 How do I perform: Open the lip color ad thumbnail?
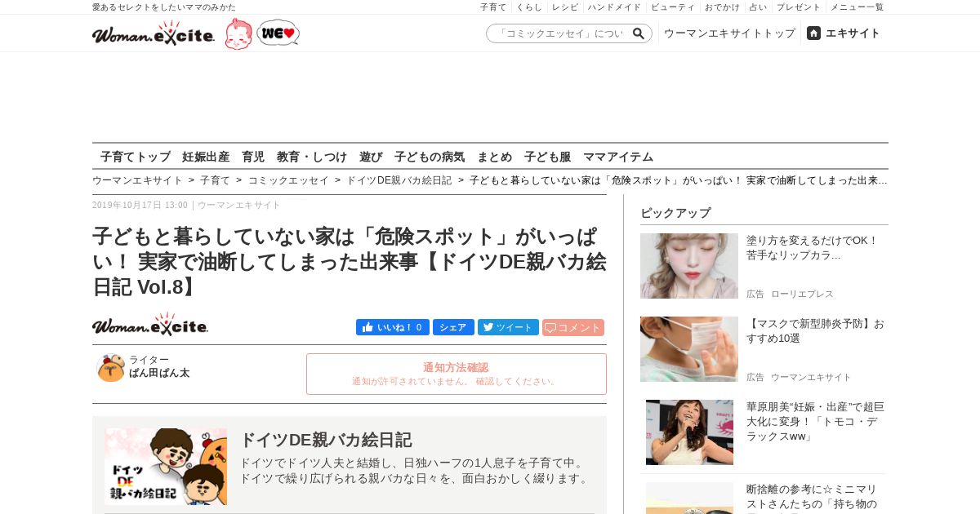tap(689, 266)
